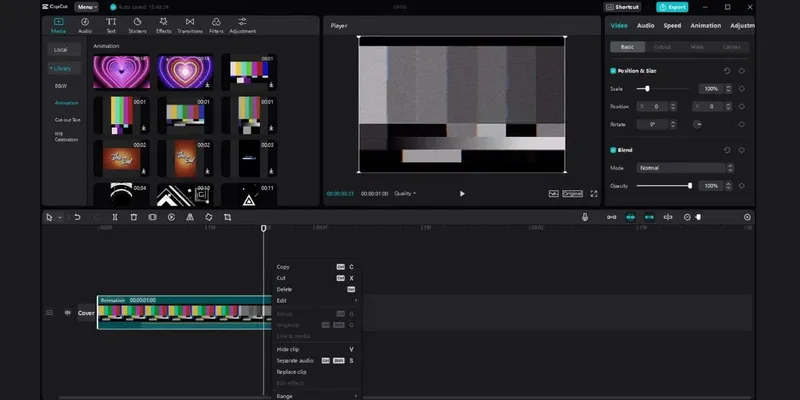This screenshot has width=800, height=400.
Task: Select Separate audio from context menu
Action: pos(295,360)
